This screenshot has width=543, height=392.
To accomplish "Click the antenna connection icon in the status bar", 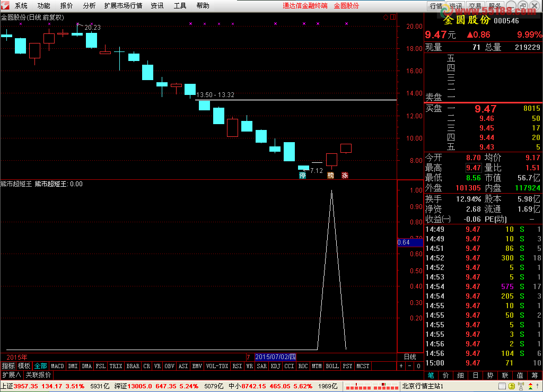I will 521,386.
